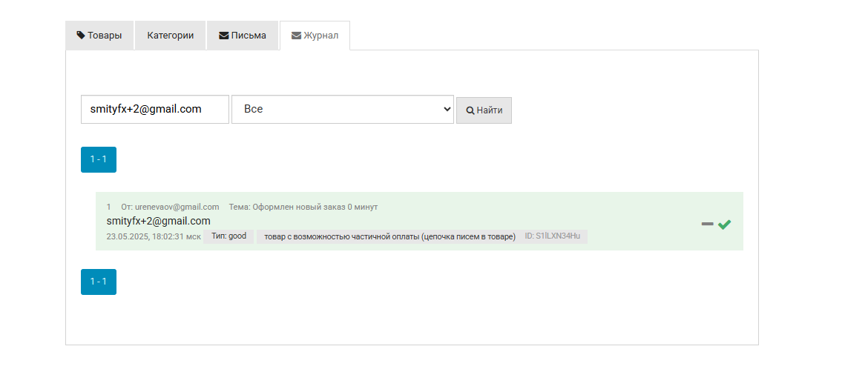
Task: Click the envelope icon on Журнал tab
Action: coord(296,35)
